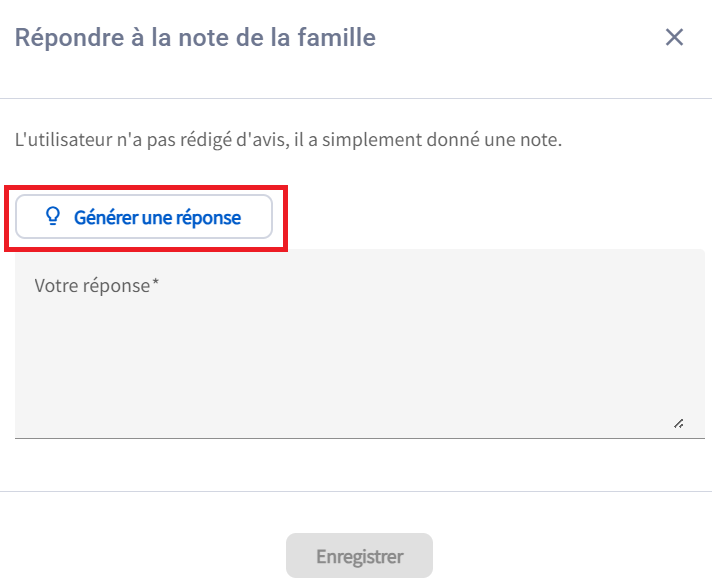Click the bottom underline of the reply field
This screenshot has width=712, height=583.
(x=359, y=438)
